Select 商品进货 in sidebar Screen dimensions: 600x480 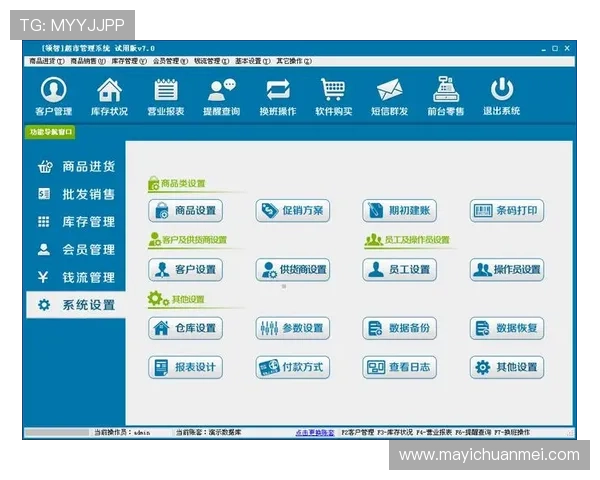76,167
